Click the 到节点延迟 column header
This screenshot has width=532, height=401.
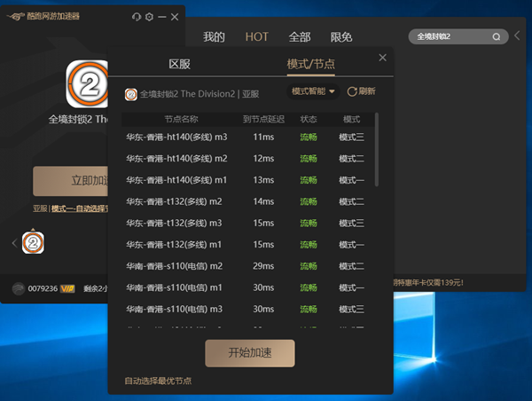(263, 119)
